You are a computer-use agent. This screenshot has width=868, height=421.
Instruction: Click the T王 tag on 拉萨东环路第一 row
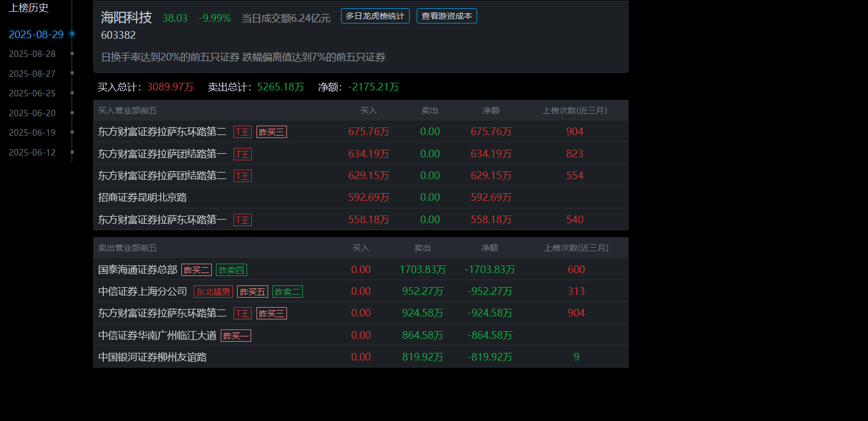point(242,220)
